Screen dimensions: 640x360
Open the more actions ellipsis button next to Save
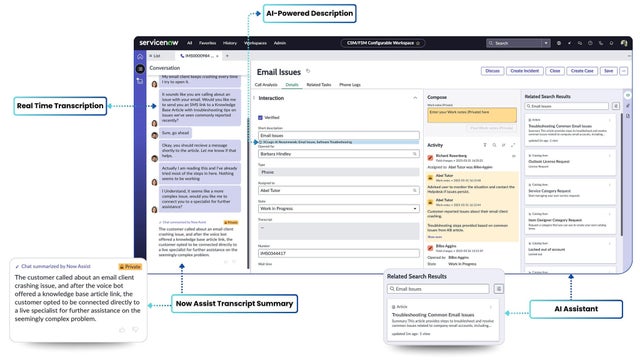coord(623,71)
